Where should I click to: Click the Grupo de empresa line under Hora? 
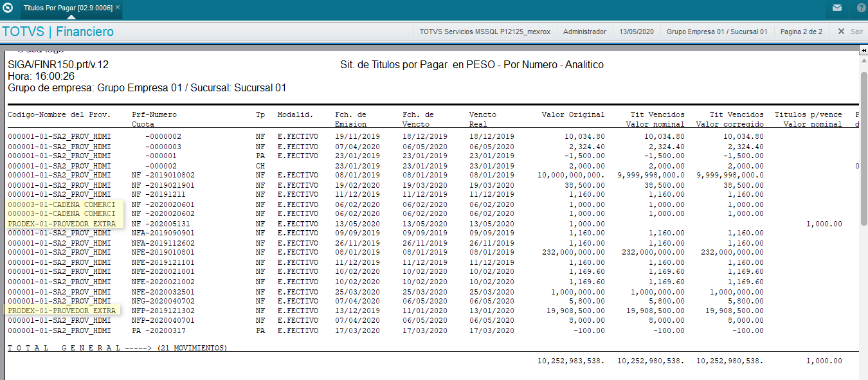click(147, 87)
